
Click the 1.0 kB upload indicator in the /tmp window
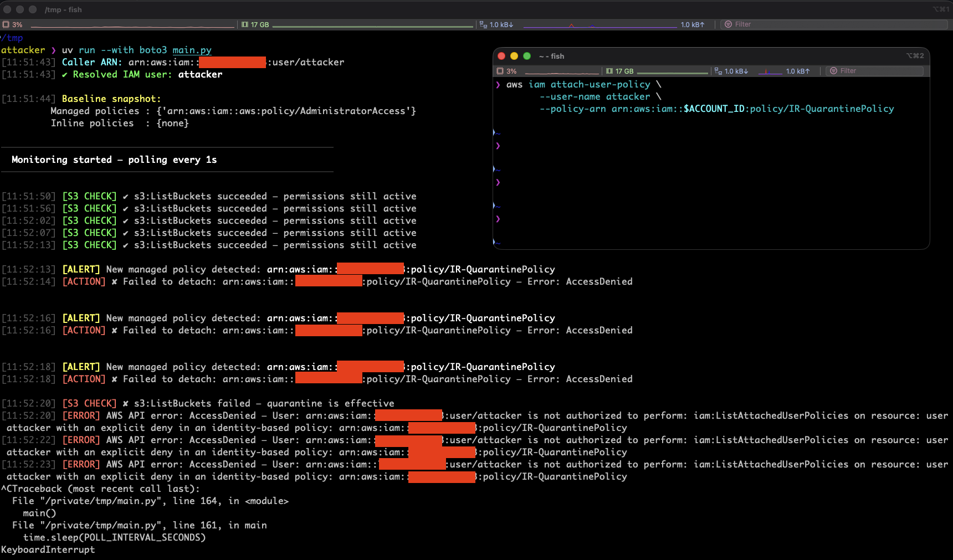(x=693, y=24)
